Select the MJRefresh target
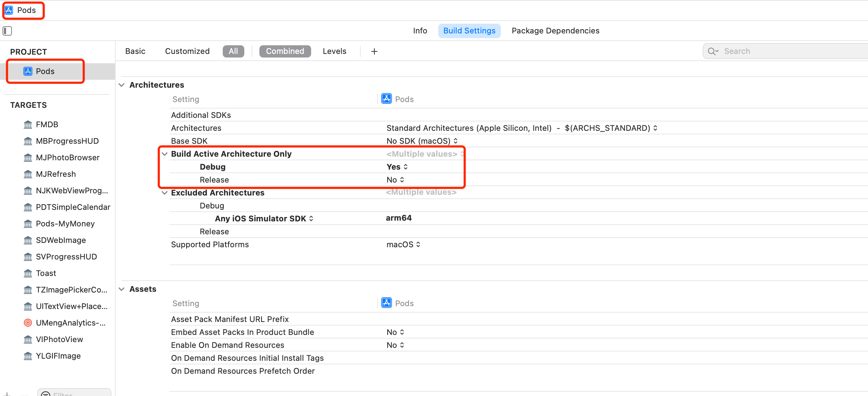 [56, 174]
